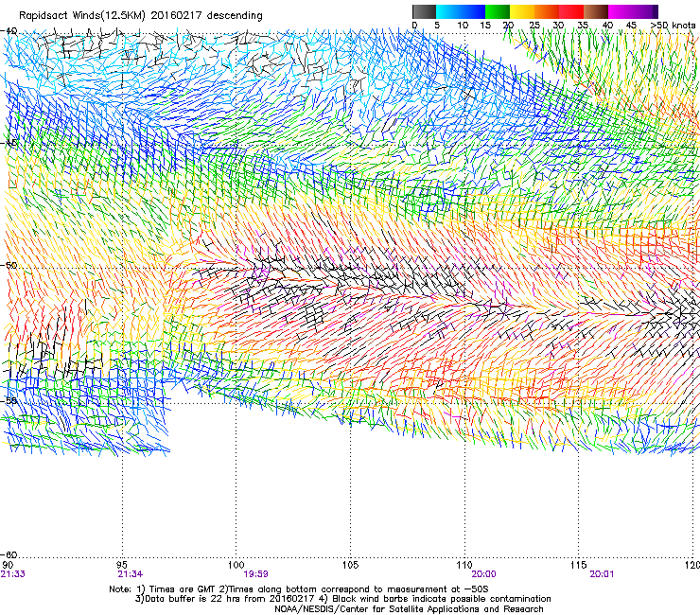
Task: Click the magenta 40-45 knots legend swatch
Action: (621, 11)
